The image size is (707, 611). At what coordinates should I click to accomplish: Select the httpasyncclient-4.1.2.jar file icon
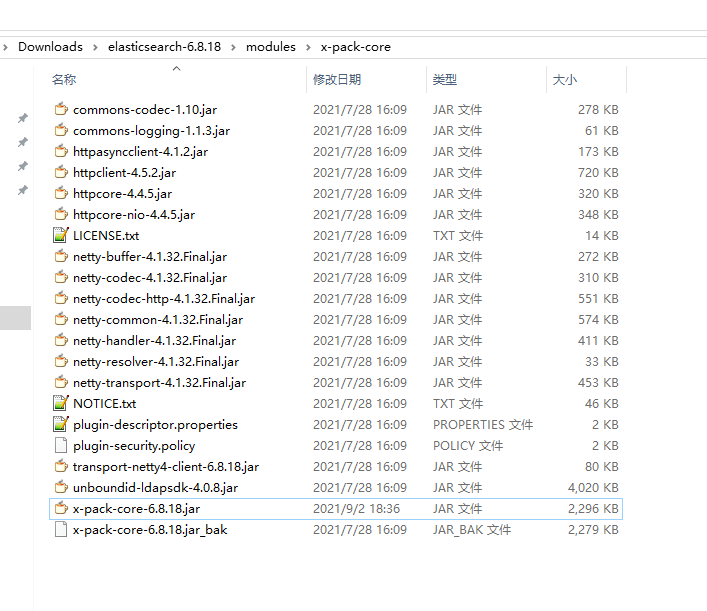coord(61,151)
